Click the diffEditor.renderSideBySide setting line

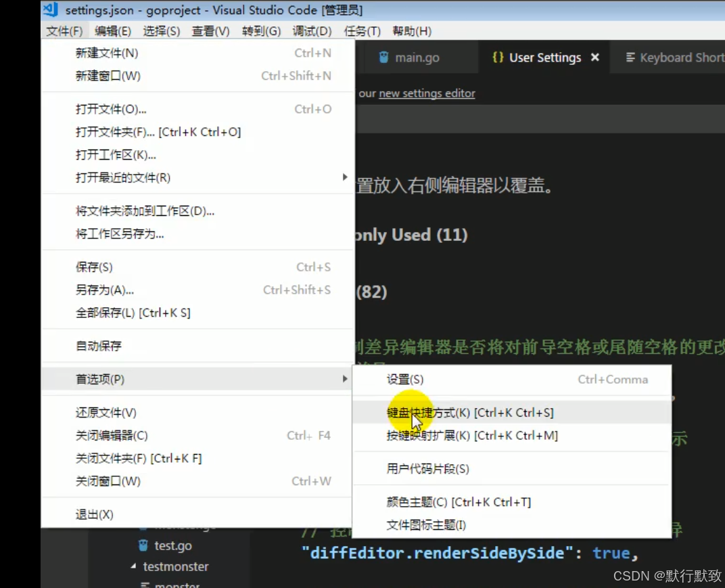469,553
